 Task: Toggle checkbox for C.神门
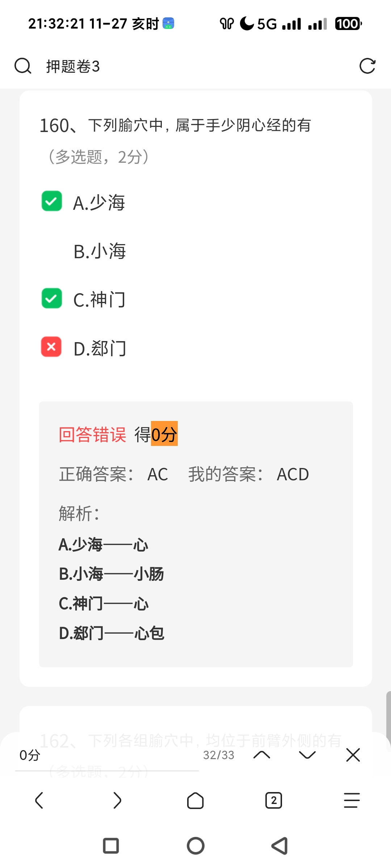(x=52, y=298)
